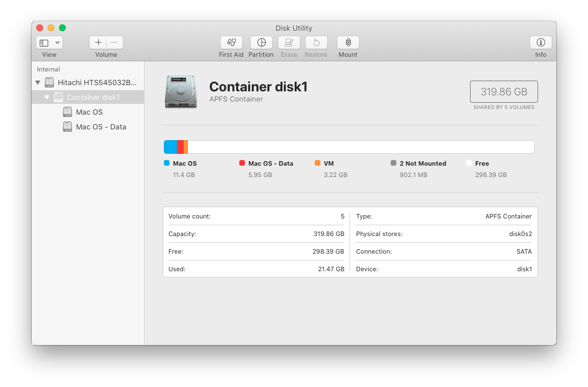
Task: Click the Restore toolbar icon
Action: (316, 43)
